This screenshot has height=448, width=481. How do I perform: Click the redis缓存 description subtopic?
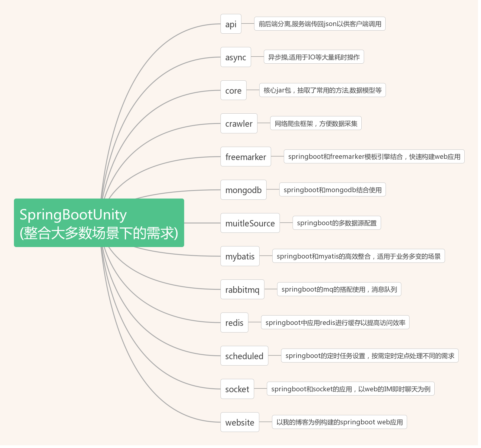(335, 323)
